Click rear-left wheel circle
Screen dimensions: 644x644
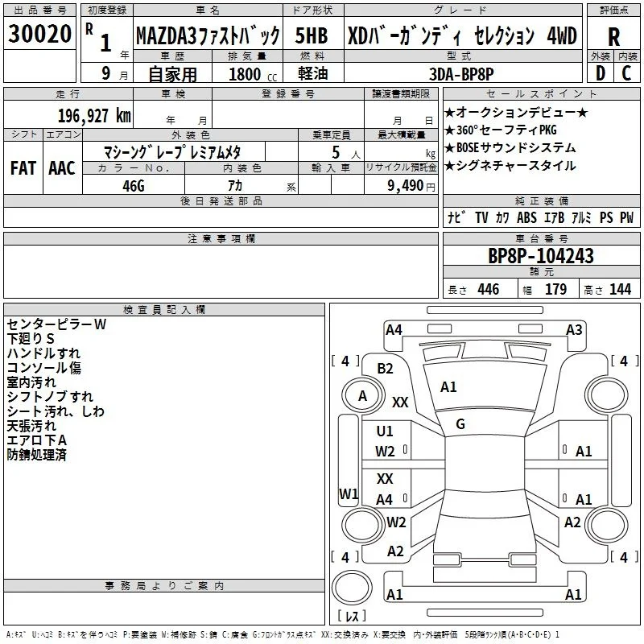[x=363, y=525]
